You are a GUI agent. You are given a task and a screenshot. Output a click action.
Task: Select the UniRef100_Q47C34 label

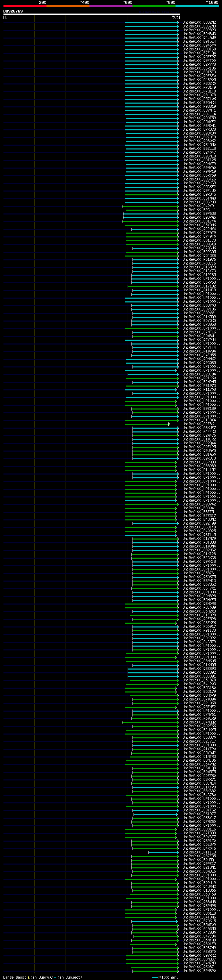(199, 937)
